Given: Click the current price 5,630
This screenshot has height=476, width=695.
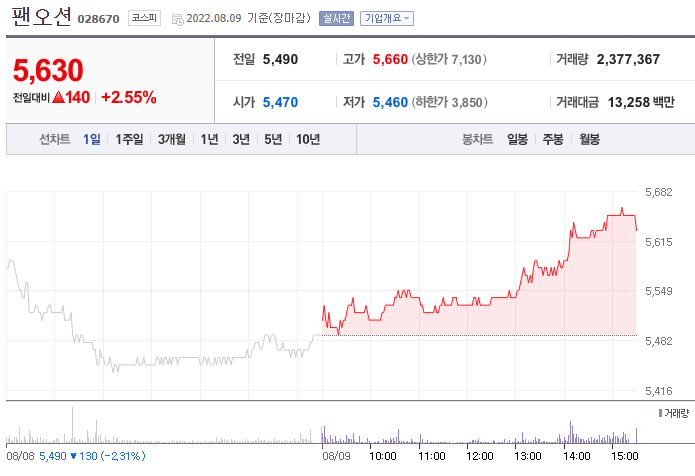Looking at the screenshot, I should pos(48,70).
